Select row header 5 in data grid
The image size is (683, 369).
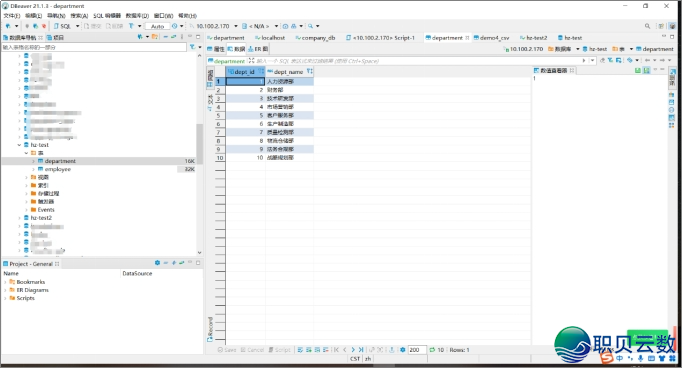(x=220, y=115)
